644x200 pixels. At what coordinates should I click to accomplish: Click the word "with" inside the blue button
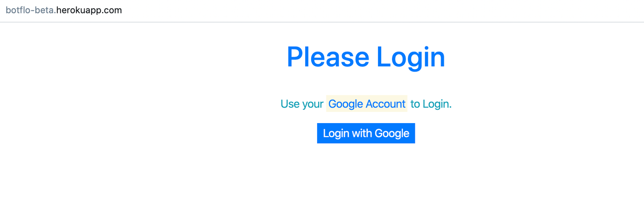(x=362, y=133)
